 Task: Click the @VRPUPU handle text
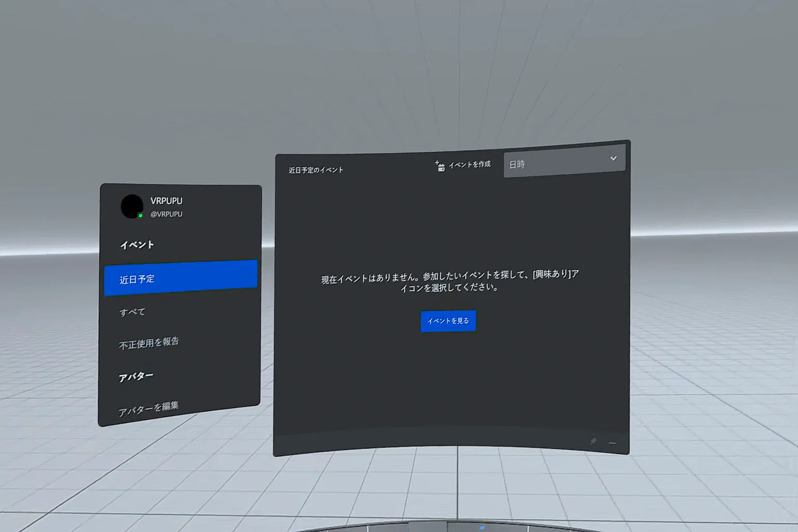pyautogui.click(x=166, y=214)
